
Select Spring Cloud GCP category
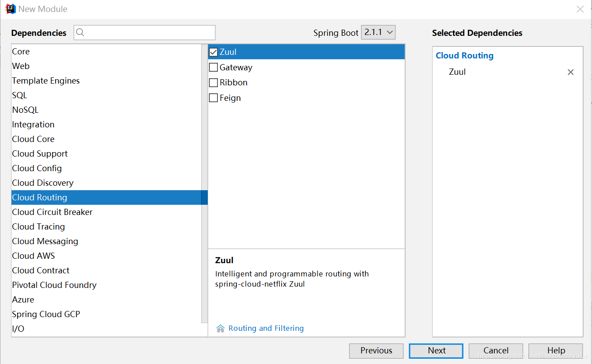[106, 314]
